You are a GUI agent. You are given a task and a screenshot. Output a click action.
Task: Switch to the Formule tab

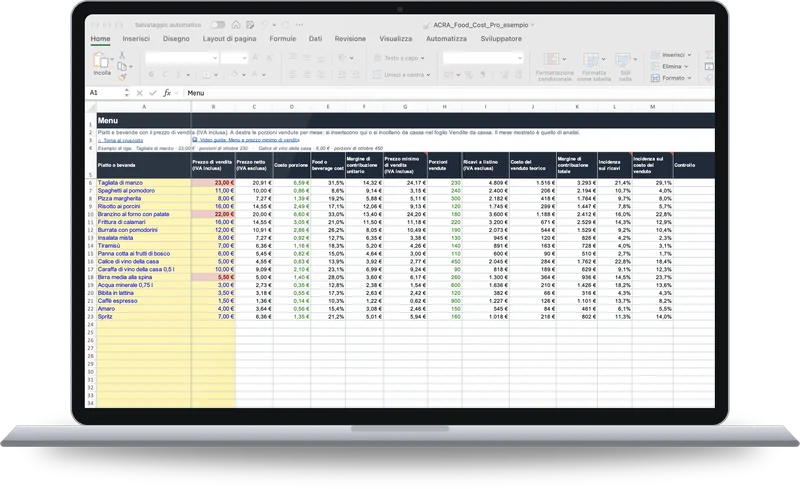pos(283,38)
